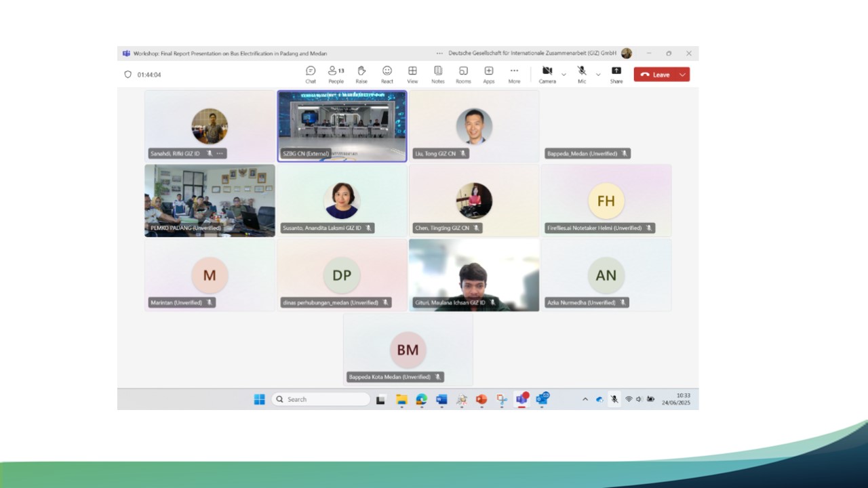Open the React emoji picker

click(x=387, y=75)
